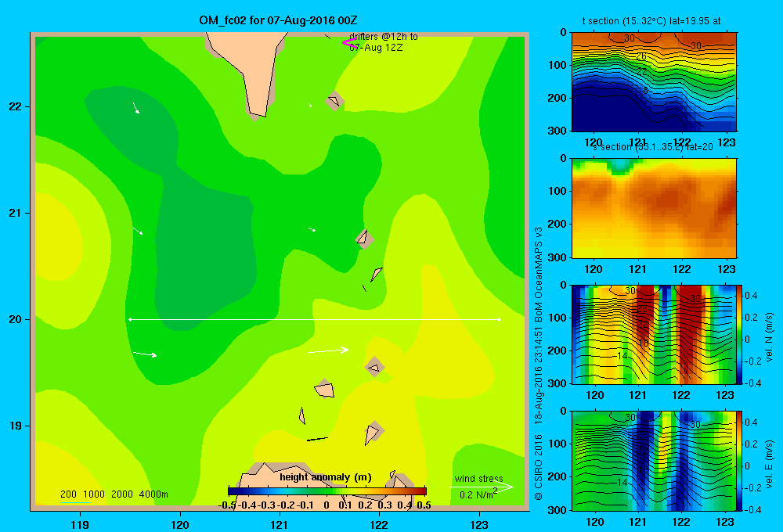
Task: Click the 0.5 tick on height anomaly bar
Action: coord(424,505)
